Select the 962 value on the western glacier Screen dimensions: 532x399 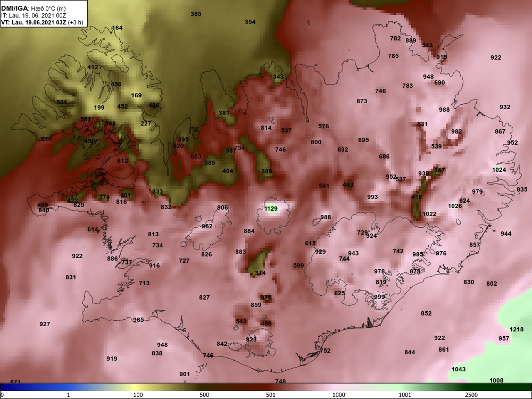coord(207,226)
